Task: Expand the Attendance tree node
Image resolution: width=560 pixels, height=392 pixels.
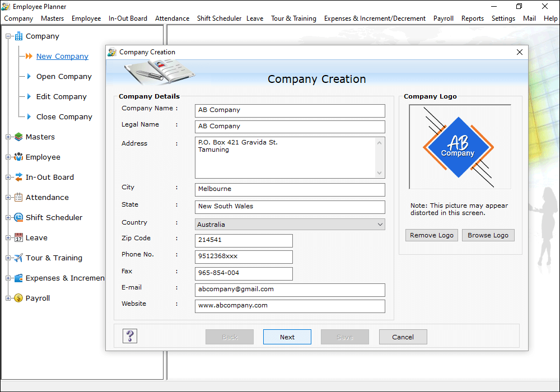Action: pos(8,197)
